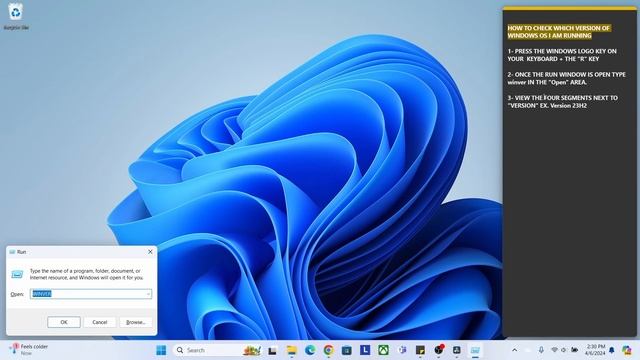Open Microsoft Teams from the taskbar

tap(402, 350)
